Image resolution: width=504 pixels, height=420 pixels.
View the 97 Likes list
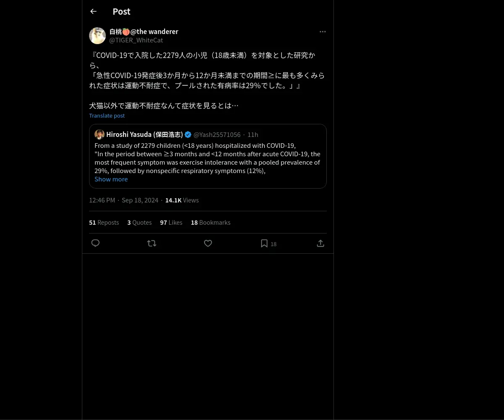[171, 222]
